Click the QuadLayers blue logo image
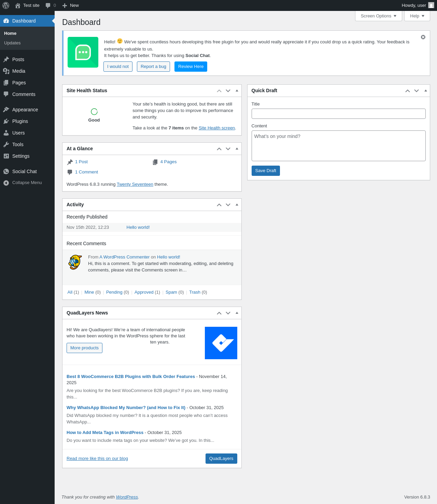This screenshot has width=437, height=504. pos(221,343)
